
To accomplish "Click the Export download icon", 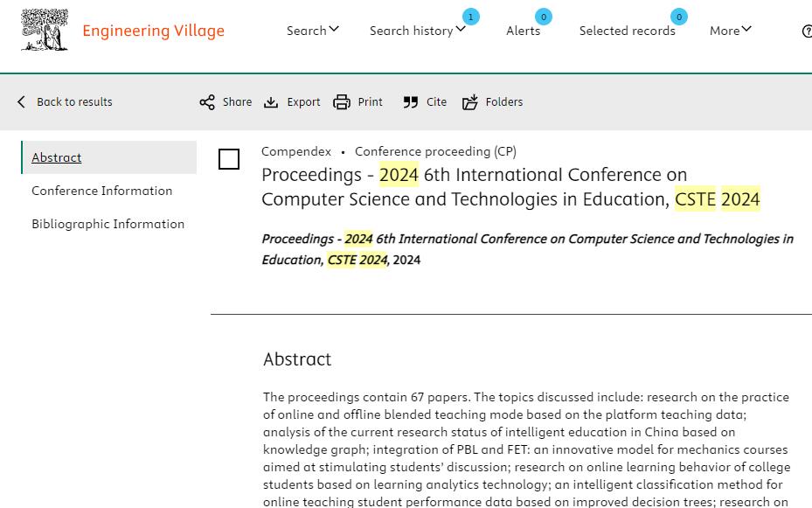I will click(x=271, y=102).
